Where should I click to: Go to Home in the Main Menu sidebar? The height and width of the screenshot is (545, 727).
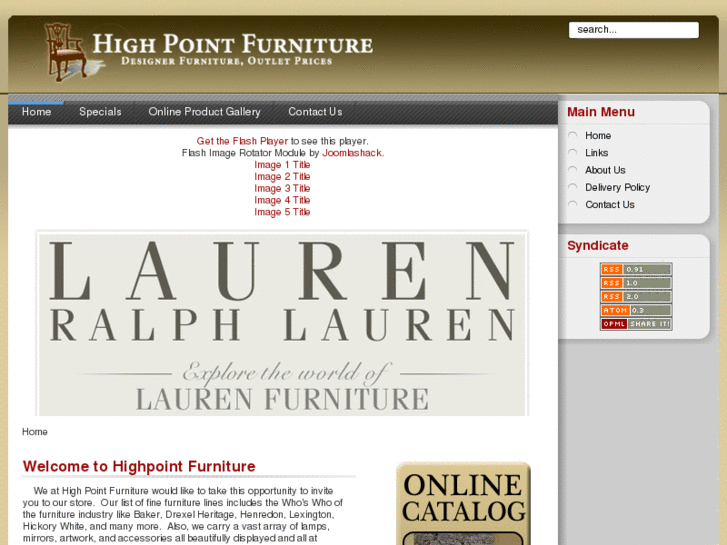pyautogui.click(x=598, y=135)
